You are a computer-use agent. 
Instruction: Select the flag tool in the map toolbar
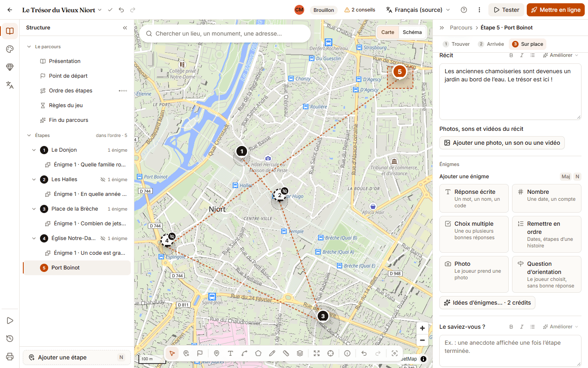point(200,353)
